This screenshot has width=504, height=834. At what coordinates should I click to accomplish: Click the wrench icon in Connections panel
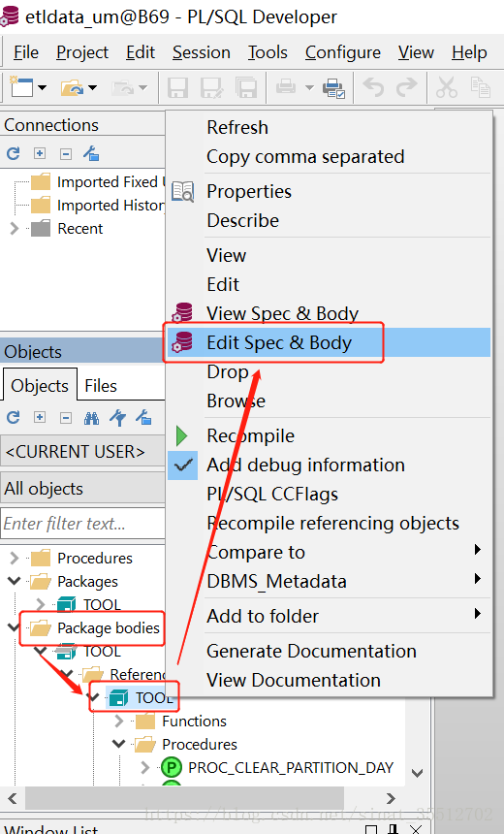91,154
